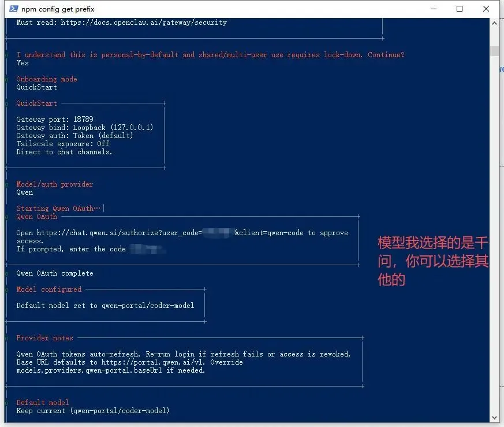Click the scrollbar down arrow
This screenshot has height=427, width=504.
click(x=494, y=418)
